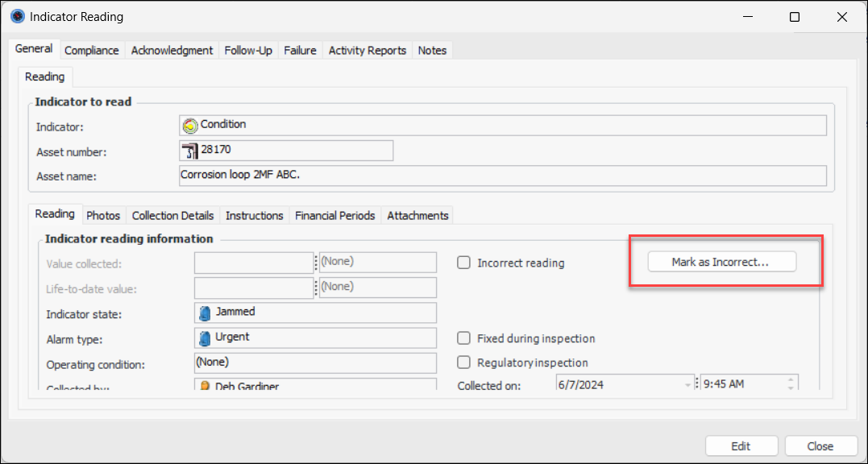The width and height of the screenshot is (868, 464).
Task: Select the Reading sub-tab beside Photos
Action: coord(55,214)
